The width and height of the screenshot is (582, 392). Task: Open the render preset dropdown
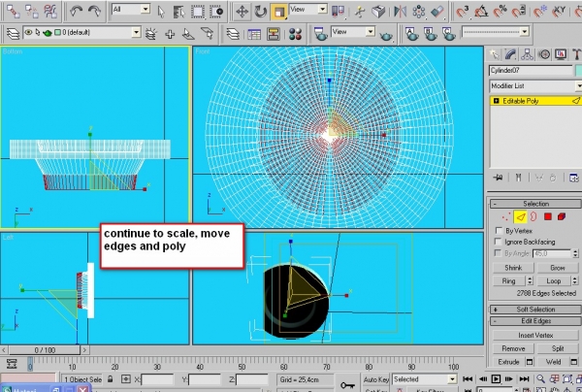[x=524, y=32]
